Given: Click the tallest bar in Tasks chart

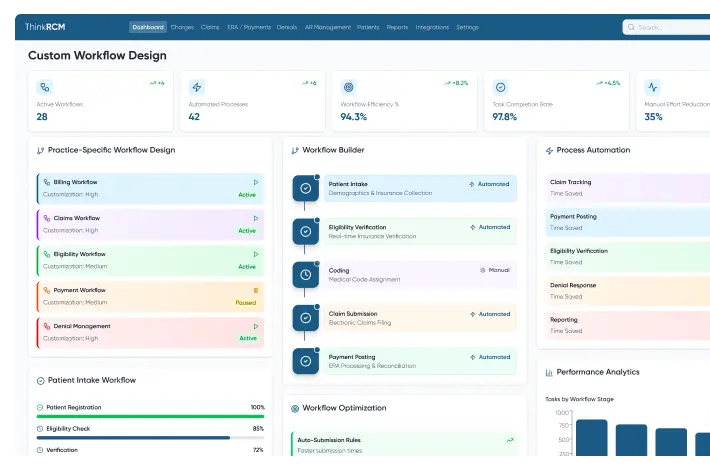Looking at the screenshot, I should (x=591, y=437).
